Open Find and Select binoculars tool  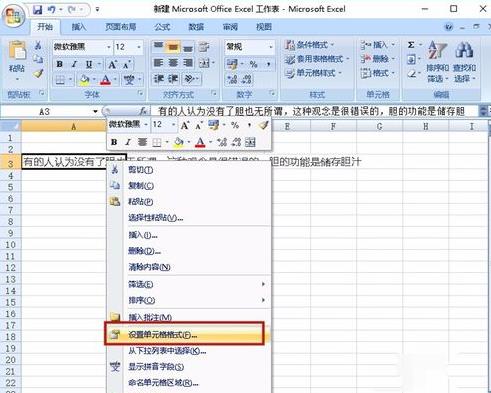pos(464,61)
